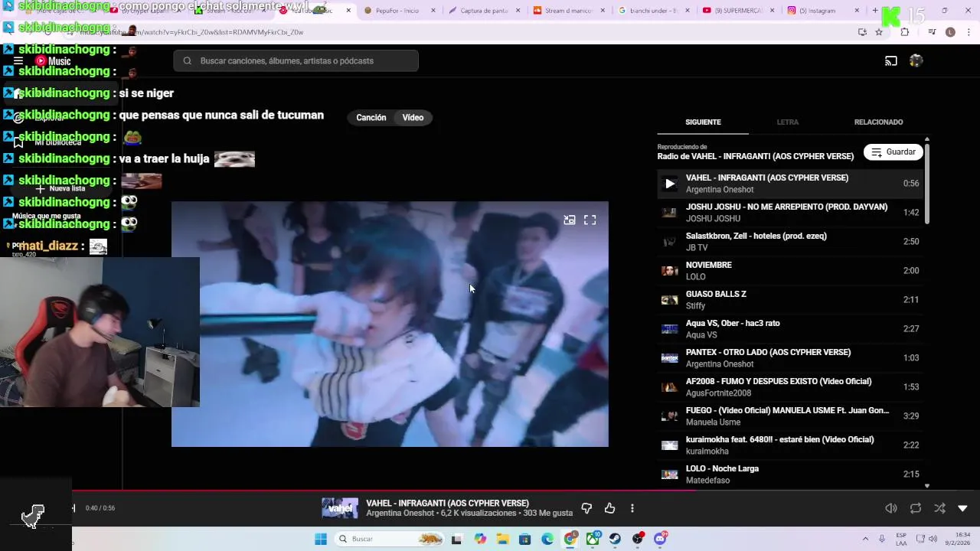The image size is (980, 551).
Task: Open the Argentina Oneshot artist link in player bar
Action: 400,514
